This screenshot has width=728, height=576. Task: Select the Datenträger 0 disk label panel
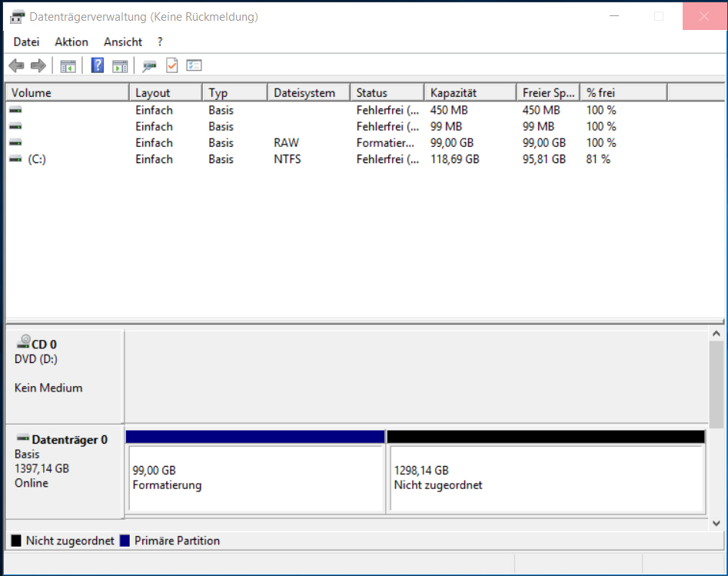[x=65, y=472]
